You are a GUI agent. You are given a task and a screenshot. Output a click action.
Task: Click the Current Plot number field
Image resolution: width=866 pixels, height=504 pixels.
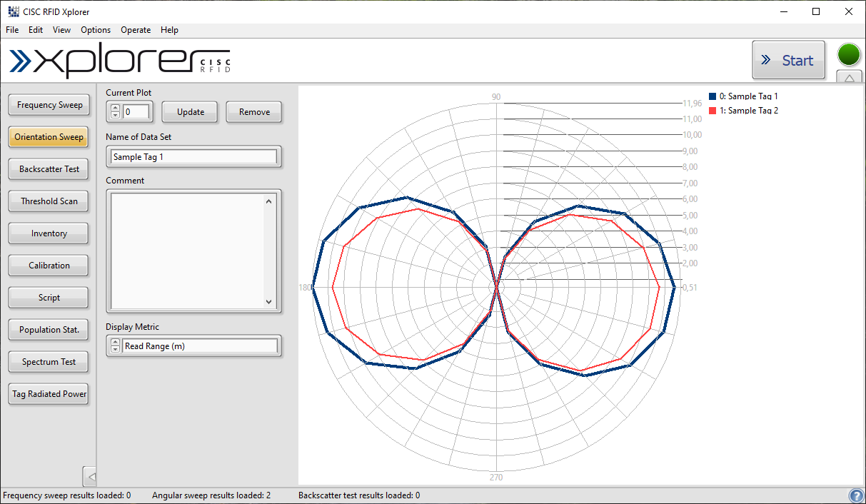[x=136, y=112]
